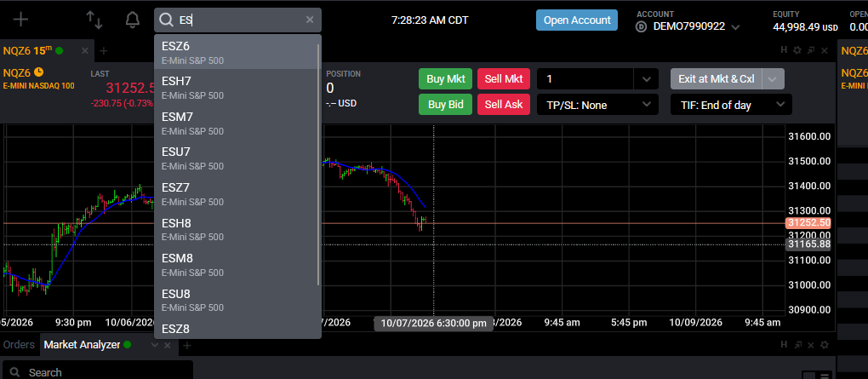Viewport: 868px width, 379px height.
Task: Click the plus icon to add a module
Action: click(x=20, y=20)
